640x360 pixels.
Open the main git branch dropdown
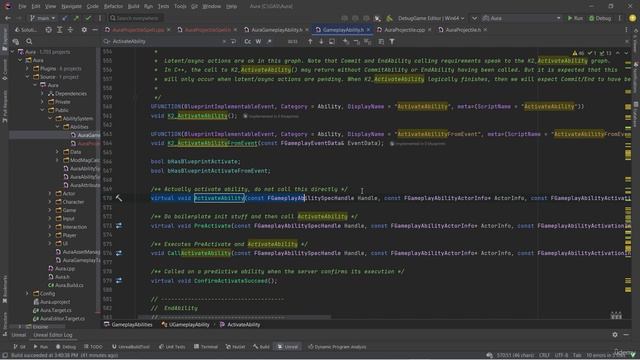point(42,18)
